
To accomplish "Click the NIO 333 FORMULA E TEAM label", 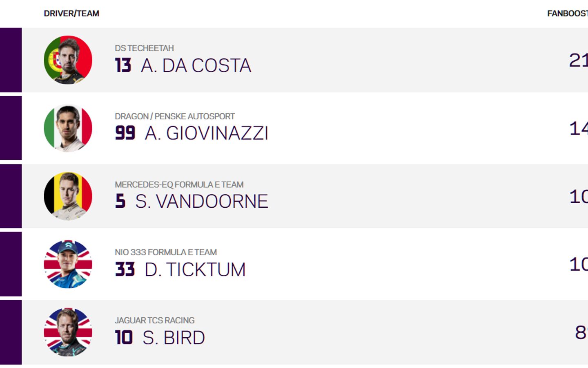I will (x=165, y=252).
